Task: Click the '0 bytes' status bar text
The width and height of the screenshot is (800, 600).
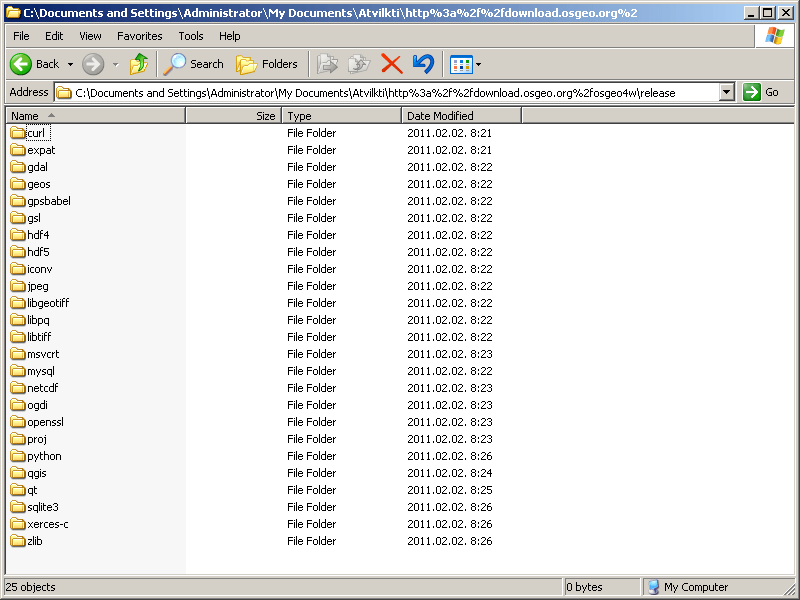Action: [x=584, y=587]
